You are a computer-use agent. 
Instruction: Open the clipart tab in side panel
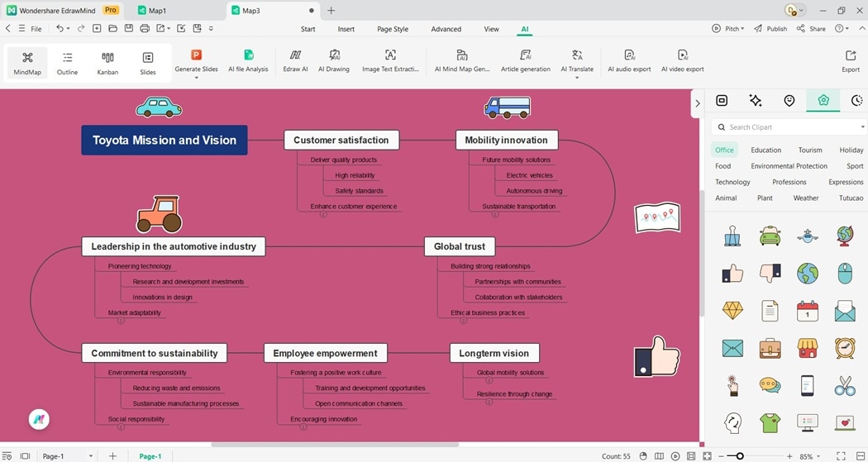click(x=823, y=100)
